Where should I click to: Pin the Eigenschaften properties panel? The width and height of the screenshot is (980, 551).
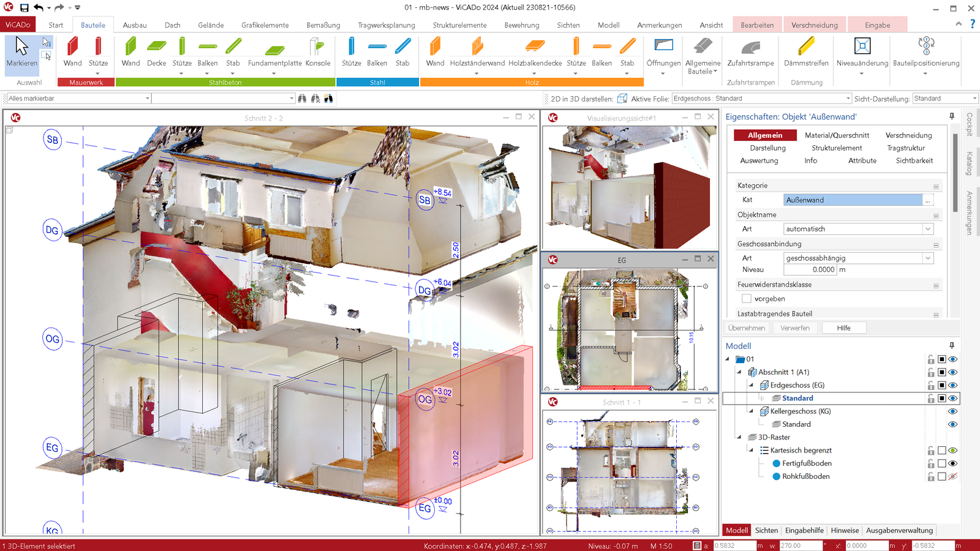[x=952, y=116]
